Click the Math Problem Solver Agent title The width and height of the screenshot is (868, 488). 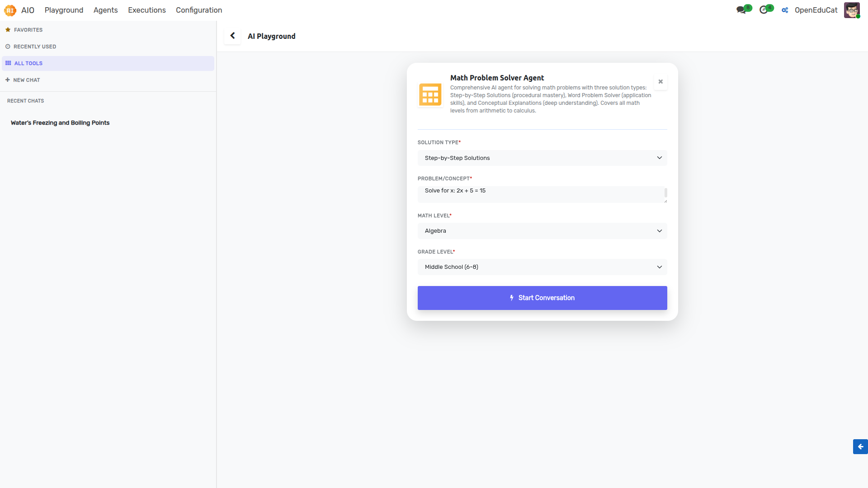pyautogui.click(x=497, y=78)
